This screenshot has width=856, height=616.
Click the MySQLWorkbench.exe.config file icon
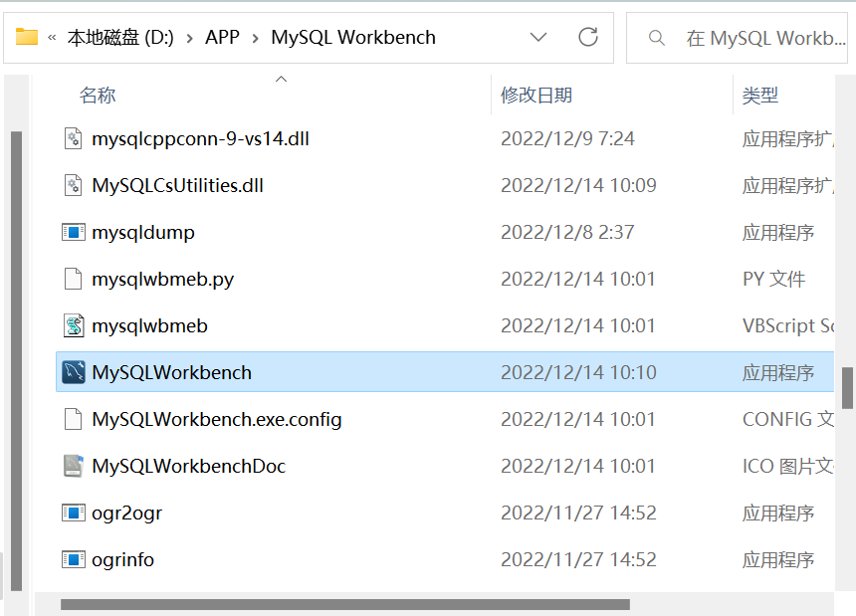tap(73, 419)
